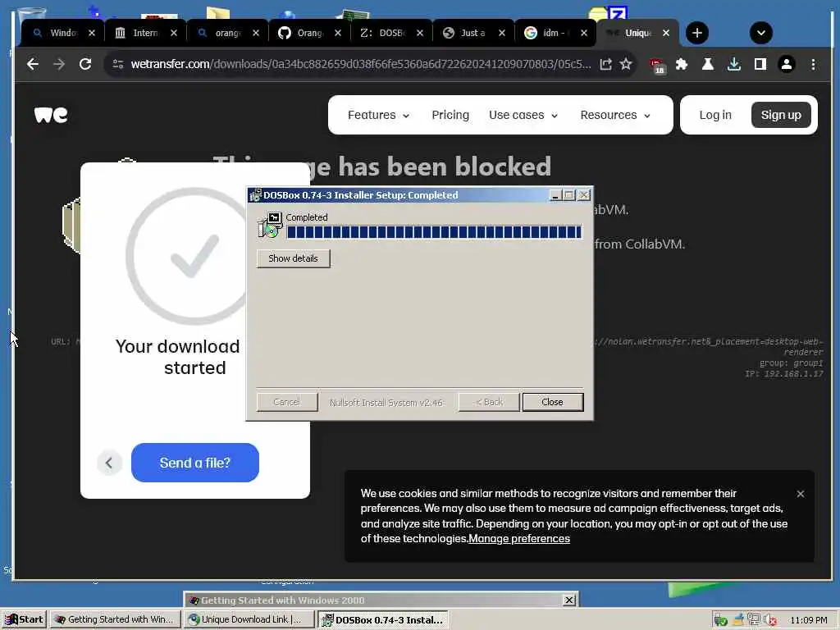Dismiss the cookie notice
The image size is (840, 630).
tap(801, 494)
